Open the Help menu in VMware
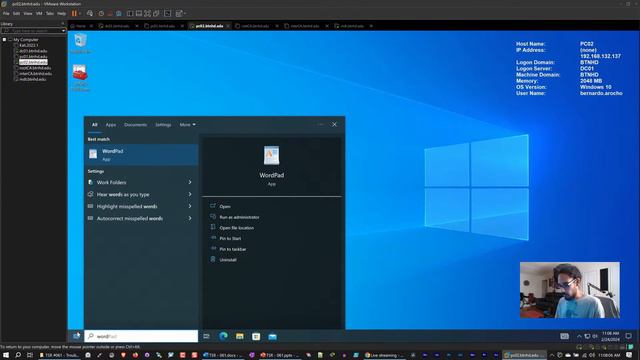 (x=61, y=13)
